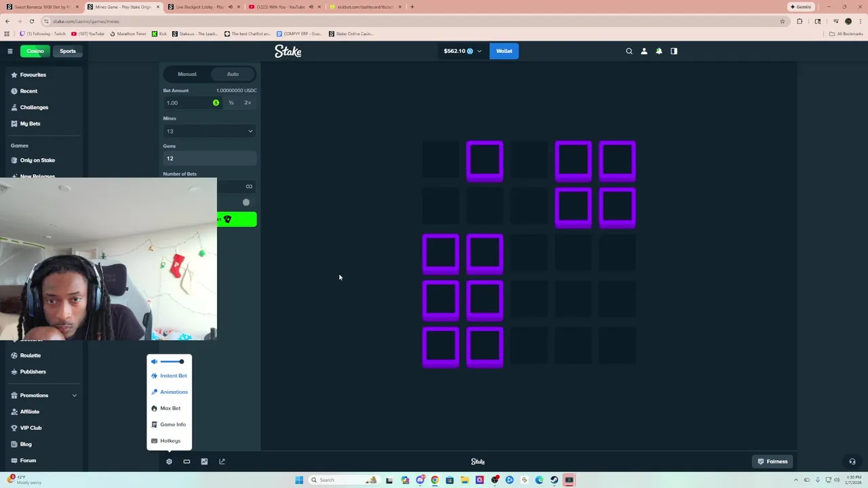Screen dimensions: 868x488
Task: Select the Auto betting mode
Action: 233,74
